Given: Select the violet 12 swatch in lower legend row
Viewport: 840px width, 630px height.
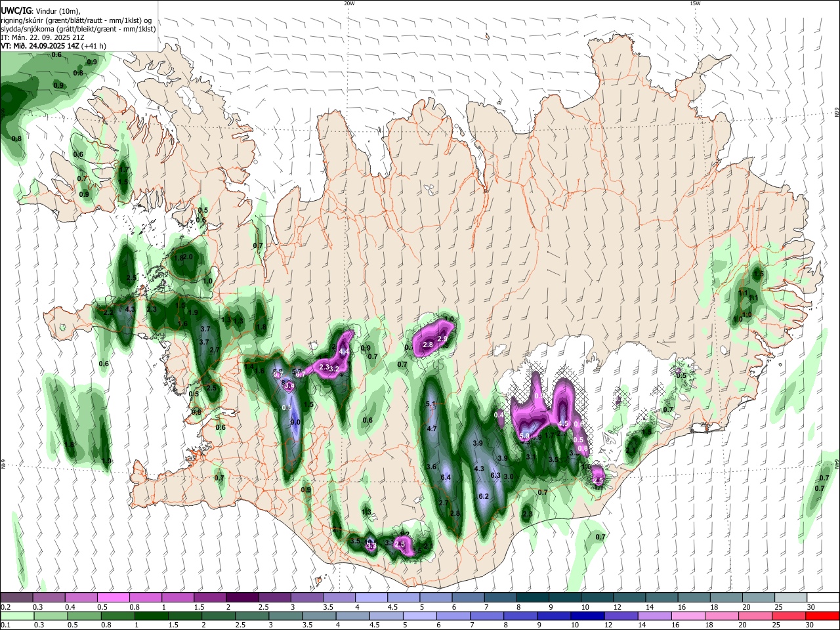Looking at the screenshot, I should [x=620, y=616].
